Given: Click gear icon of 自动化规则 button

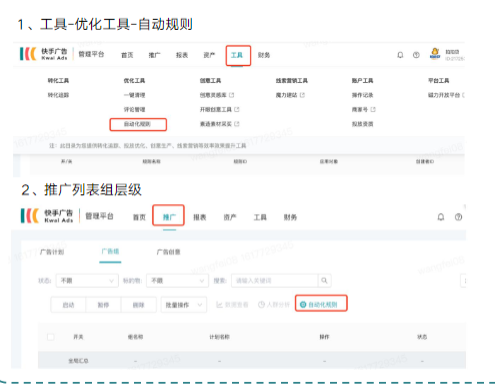Looking at the screenshot, I should [x=303, y=304].
